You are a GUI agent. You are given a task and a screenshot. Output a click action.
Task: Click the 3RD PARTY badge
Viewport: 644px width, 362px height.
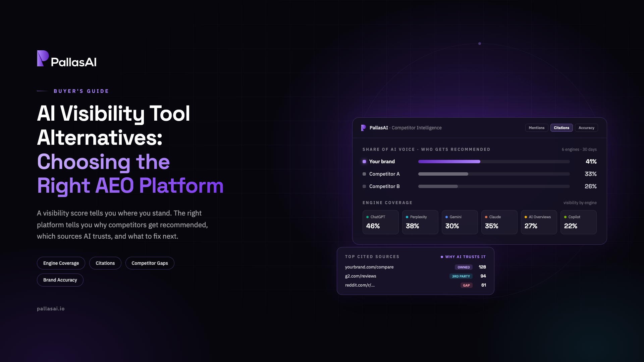[461, 276]
